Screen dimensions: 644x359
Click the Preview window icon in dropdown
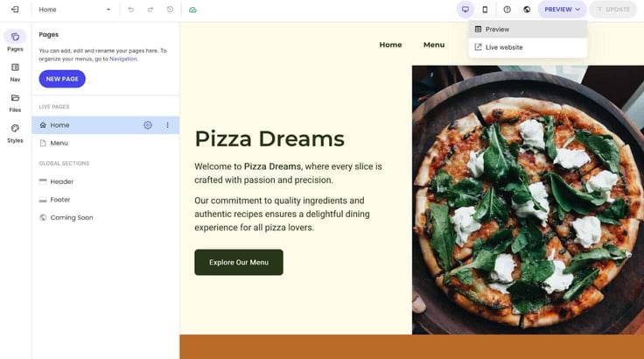[x=478, y=29]
